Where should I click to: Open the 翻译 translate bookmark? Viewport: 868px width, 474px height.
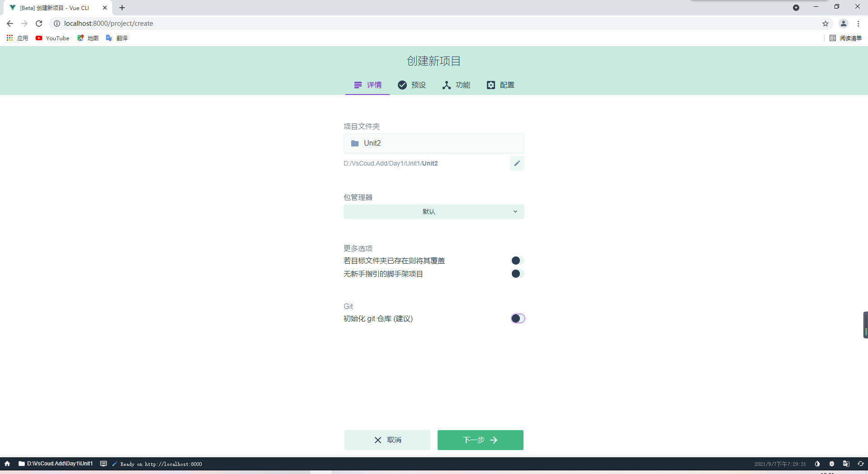pyautogui.click(x=117, y=38)
